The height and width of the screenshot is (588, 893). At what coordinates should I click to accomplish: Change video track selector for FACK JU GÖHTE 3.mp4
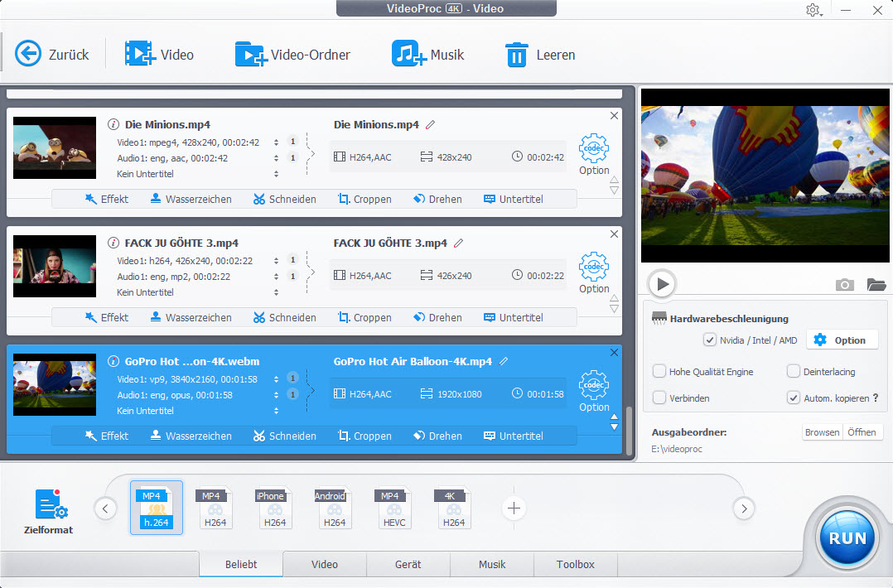pyautogui.click(x=276, y=261)
